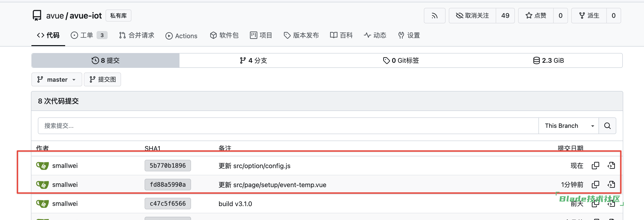Browse source files at commit 5b770b1896

[611, 166]
